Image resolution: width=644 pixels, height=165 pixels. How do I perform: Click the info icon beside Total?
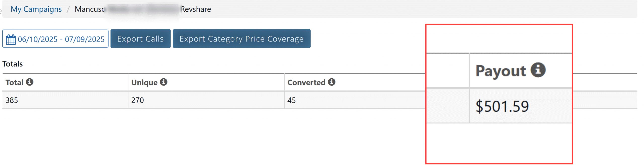point(30,82)
